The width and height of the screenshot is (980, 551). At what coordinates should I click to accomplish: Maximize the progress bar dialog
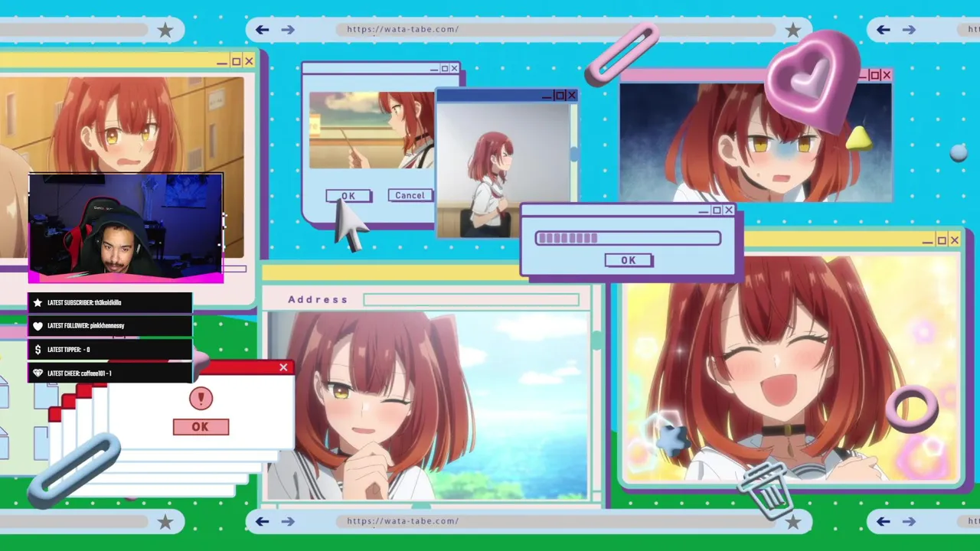[716, 210]
